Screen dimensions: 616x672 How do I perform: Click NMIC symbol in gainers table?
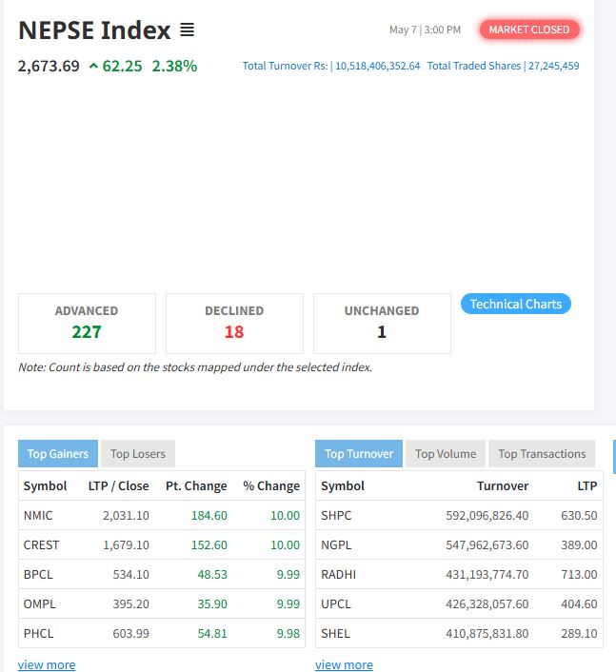coord(38,515)
